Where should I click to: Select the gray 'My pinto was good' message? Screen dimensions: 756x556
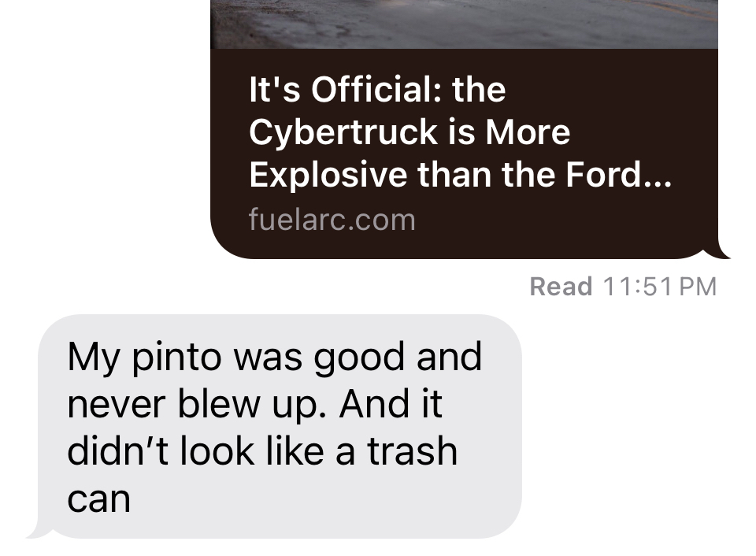(280, 426)
